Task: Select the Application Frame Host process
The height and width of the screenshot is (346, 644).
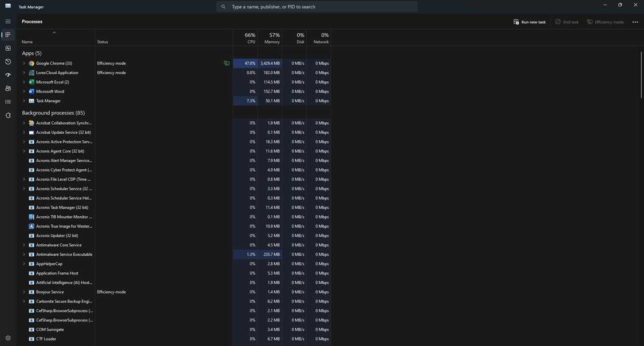Action: (57, 273)
